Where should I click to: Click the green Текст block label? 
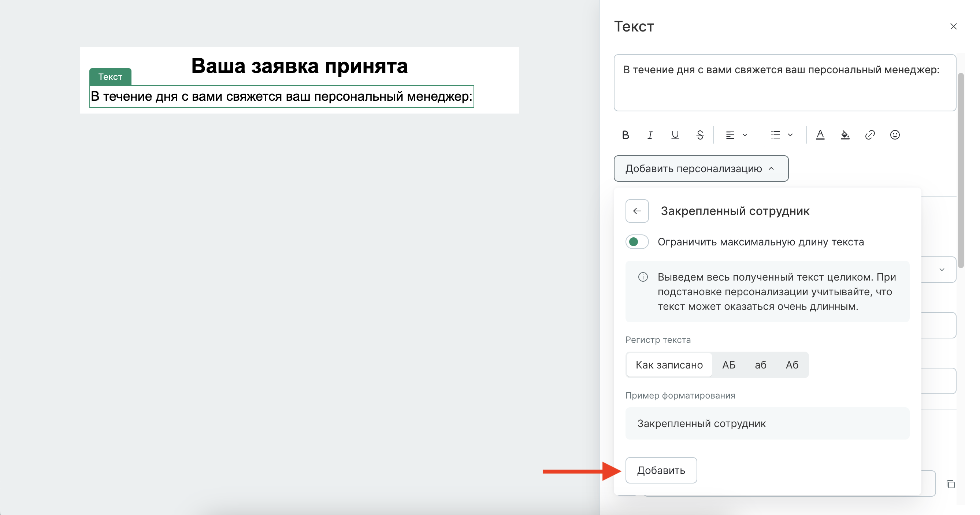[x=110, y=77]
